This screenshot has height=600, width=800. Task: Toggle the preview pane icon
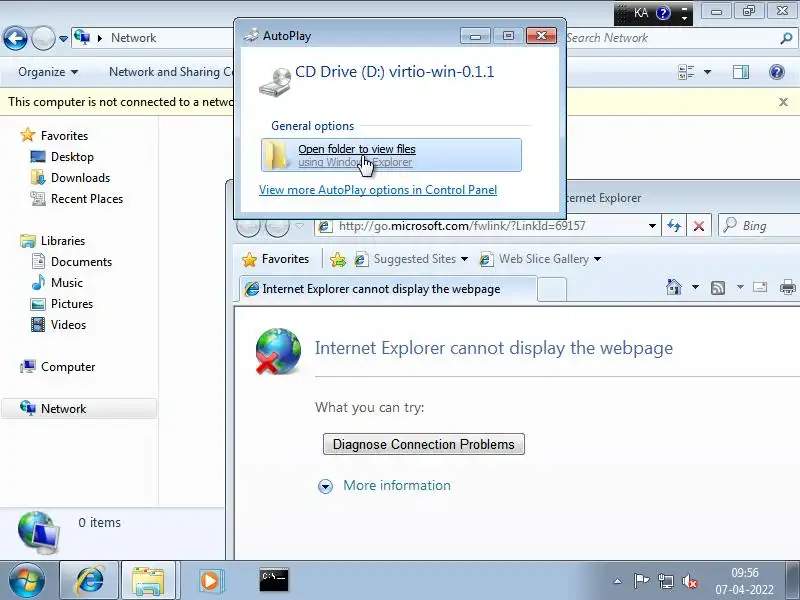point(741,72)
